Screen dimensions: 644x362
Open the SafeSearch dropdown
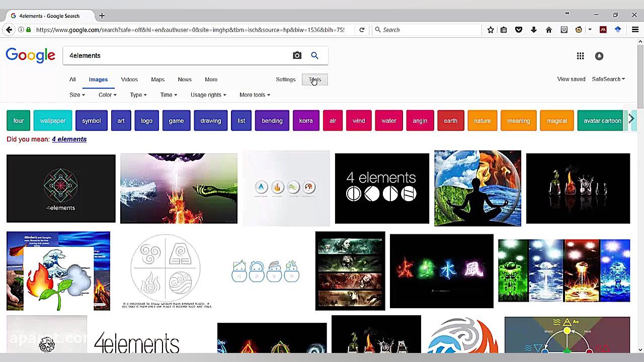pos(608,79)
